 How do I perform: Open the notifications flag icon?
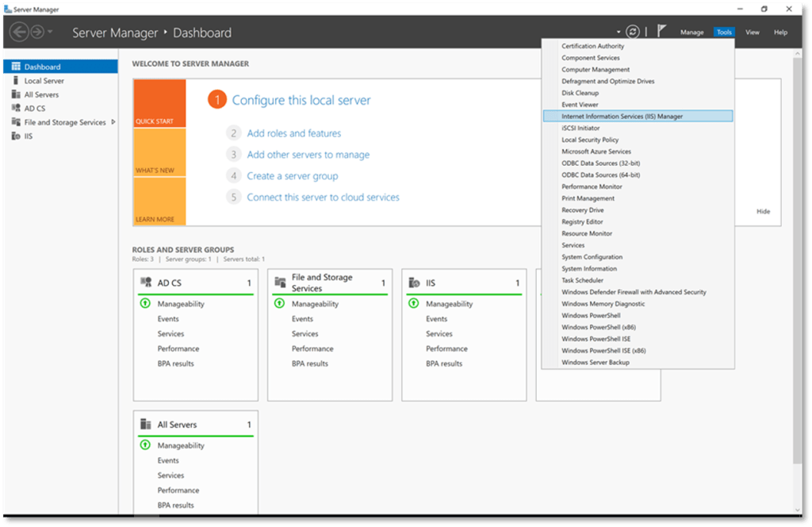(661, 32)
